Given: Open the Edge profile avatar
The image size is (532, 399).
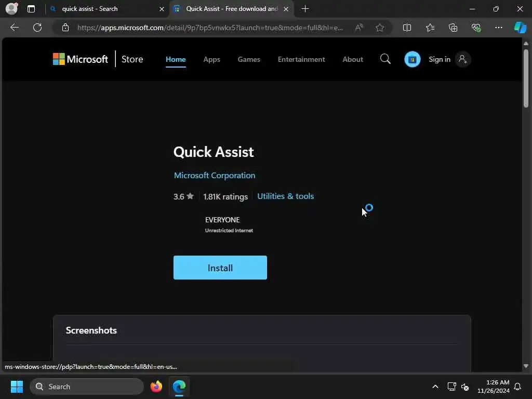Looking at the screenshot, I should [x=11, y=8].
